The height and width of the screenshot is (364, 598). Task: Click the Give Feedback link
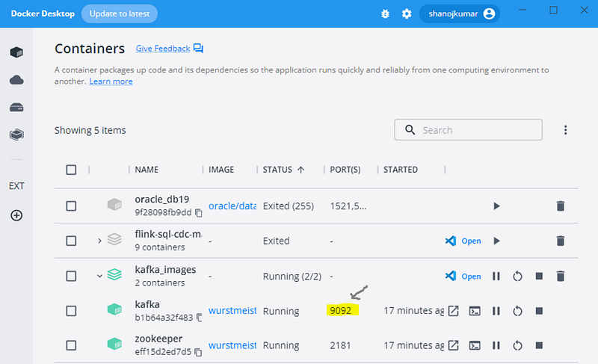point(163,49)
